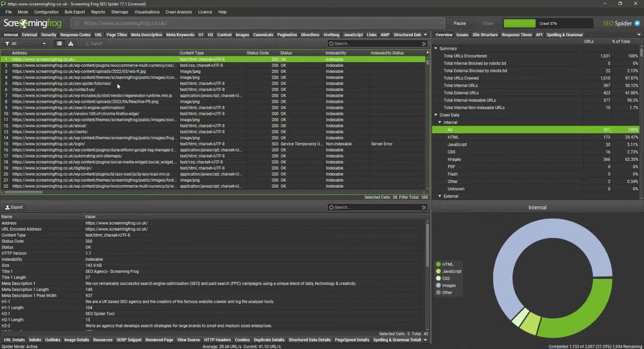Export the URL details panel
644x349 pixels.
pos(14,207)
